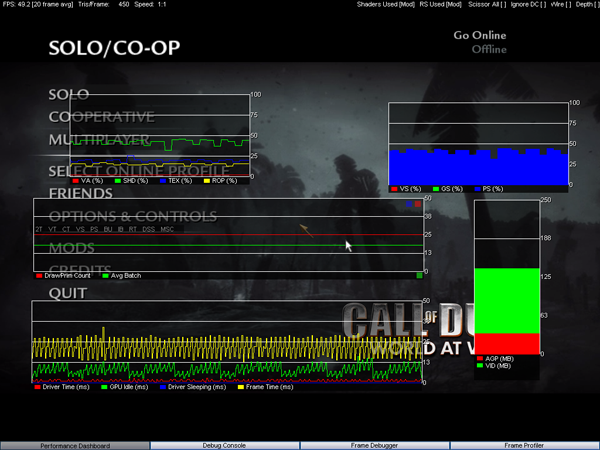Click the yellow Frame Time (ms) legend swatch
Screen dimensions: 600x450
241,387
